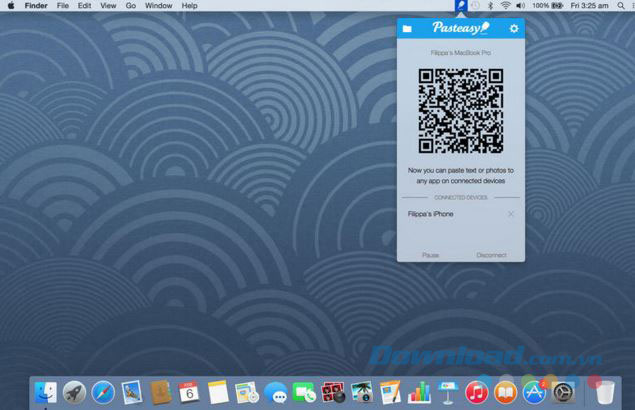Open FaceTime from the Dock
The width and height of the screenshot is (635, 410).
(x=305, y=392)
